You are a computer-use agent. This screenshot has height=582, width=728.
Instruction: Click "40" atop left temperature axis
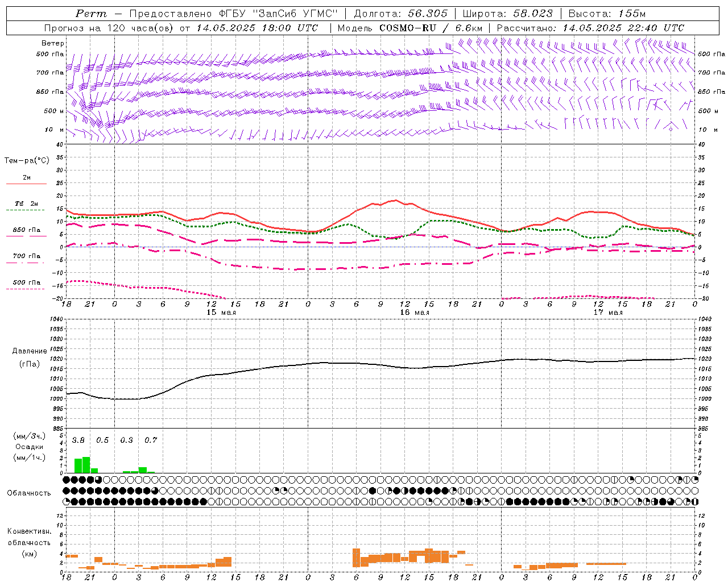pos(60,145)
